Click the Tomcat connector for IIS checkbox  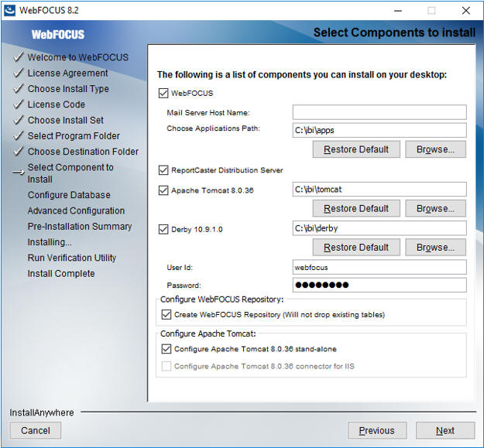166,366
